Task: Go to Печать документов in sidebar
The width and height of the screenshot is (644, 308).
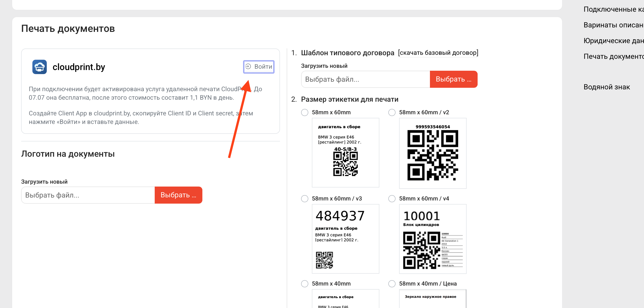Action: coord(613,56)
